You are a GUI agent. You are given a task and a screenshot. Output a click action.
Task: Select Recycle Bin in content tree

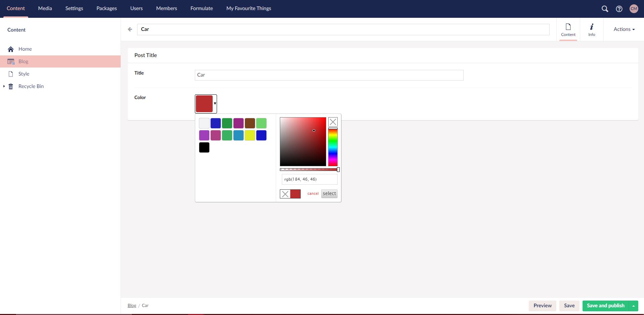pos(31,86)
